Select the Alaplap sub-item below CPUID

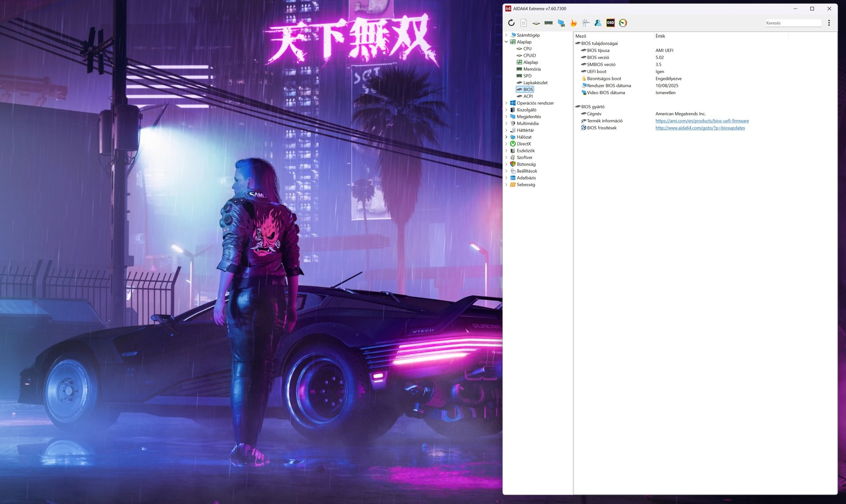[531, 62]
